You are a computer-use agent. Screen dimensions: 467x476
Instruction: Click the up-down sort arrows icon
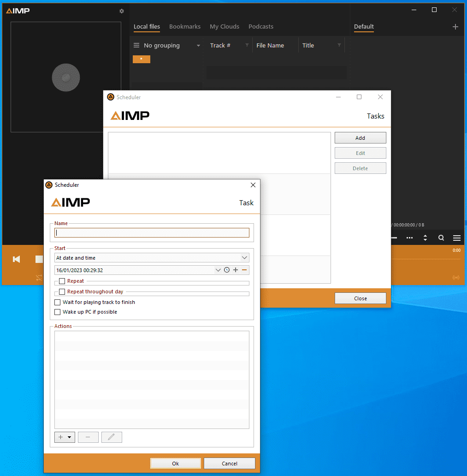click(x=425, y=238)
